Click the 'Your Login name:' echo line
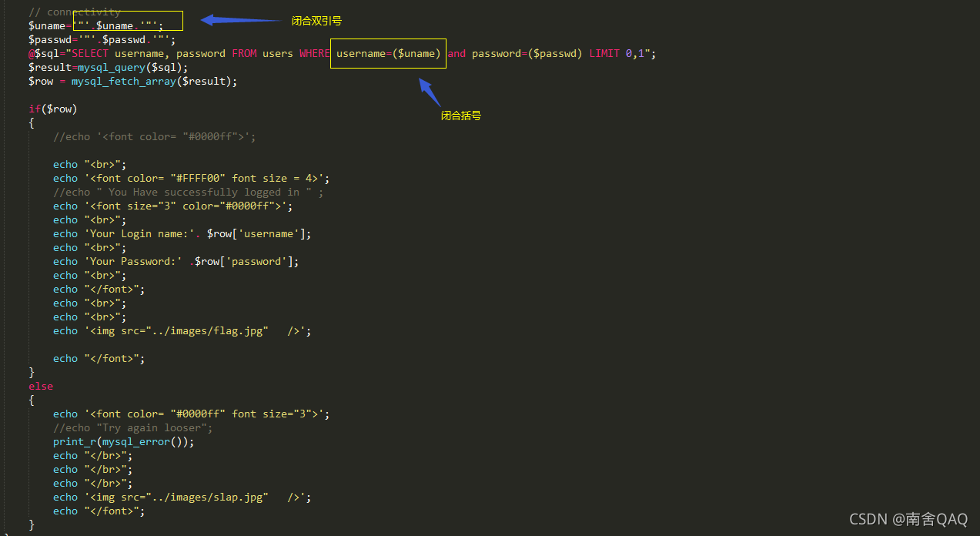 coord(182,233)
